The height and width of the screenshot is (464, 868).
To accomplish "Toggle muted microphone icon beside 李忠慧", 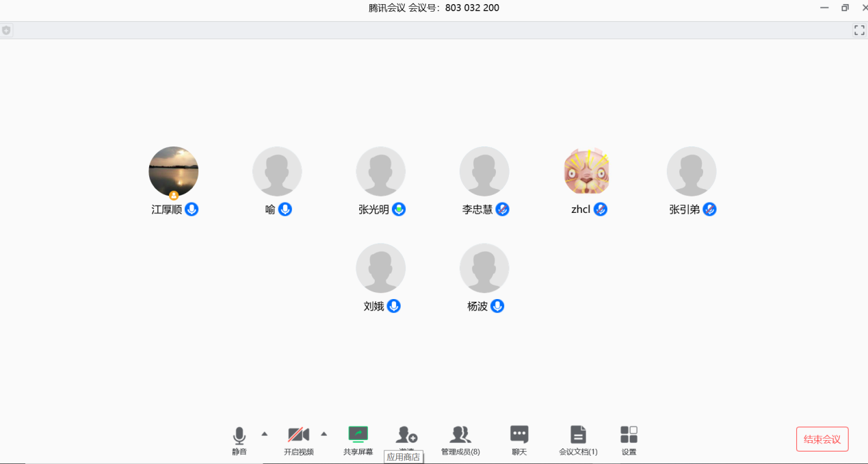I will [503, 209].
